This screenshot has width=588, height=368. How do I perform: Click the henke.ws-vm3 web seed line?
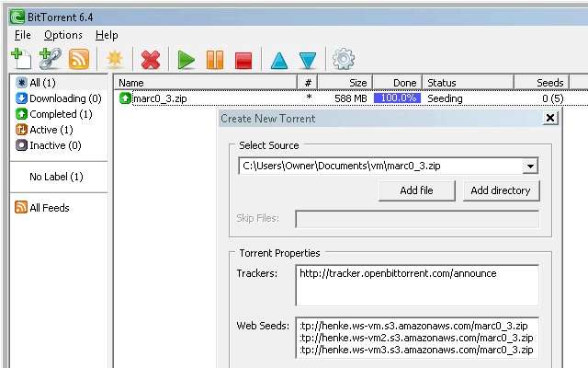pos(416,350)
